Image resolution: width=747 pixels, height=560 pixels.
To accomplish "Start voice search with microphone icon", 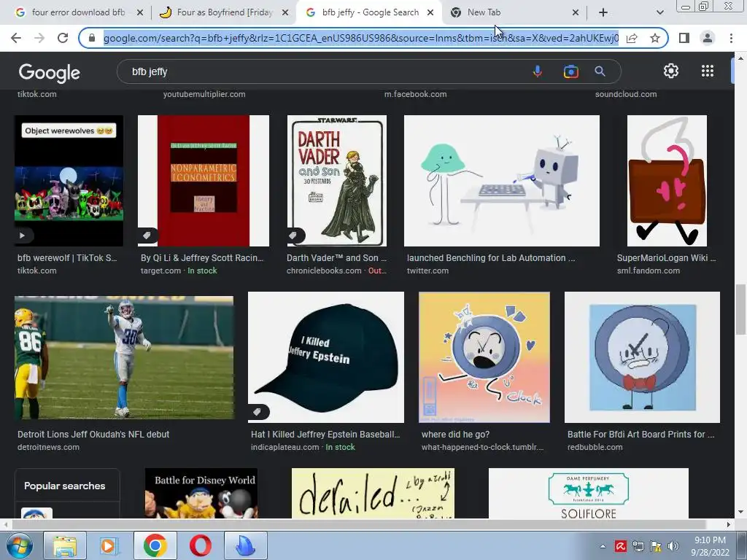I will point(538,71).
